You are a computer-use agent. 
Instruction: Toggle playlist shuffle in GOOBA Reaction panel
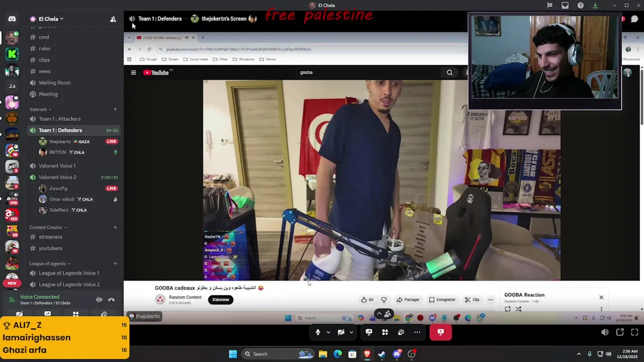click(x=518, y=309)
